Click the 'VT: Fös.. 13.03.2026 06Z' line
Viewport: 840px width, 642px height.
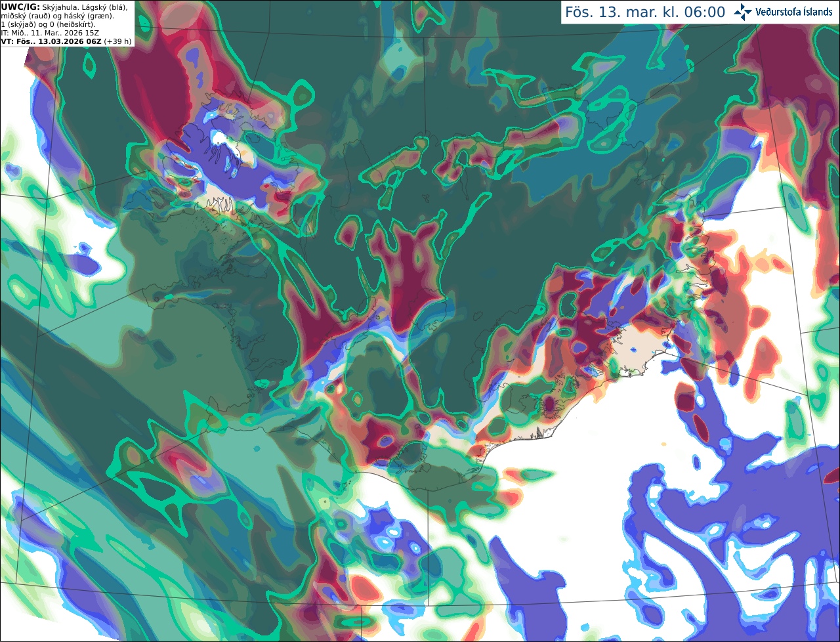click(66, 41)
